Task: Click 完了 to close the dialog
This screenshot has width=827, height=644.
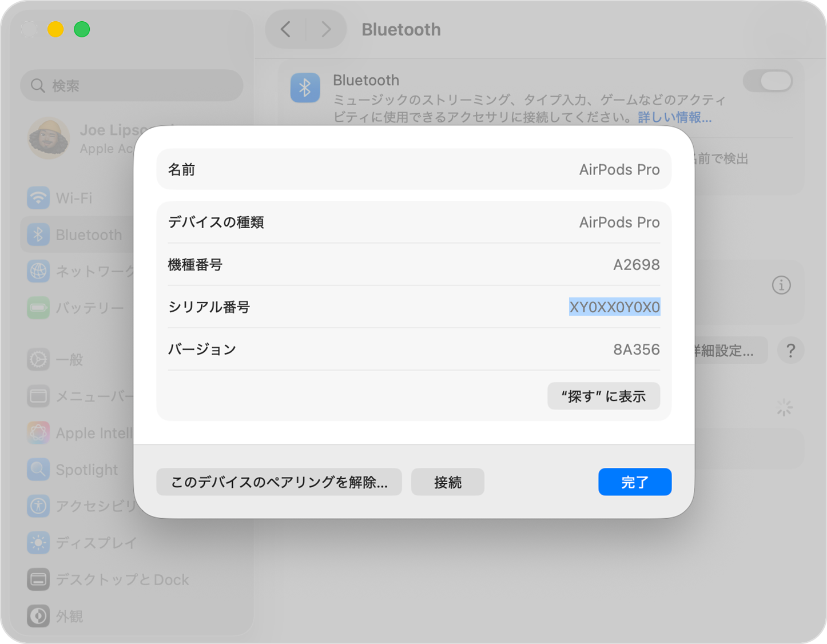Action: tap(634, 482)
